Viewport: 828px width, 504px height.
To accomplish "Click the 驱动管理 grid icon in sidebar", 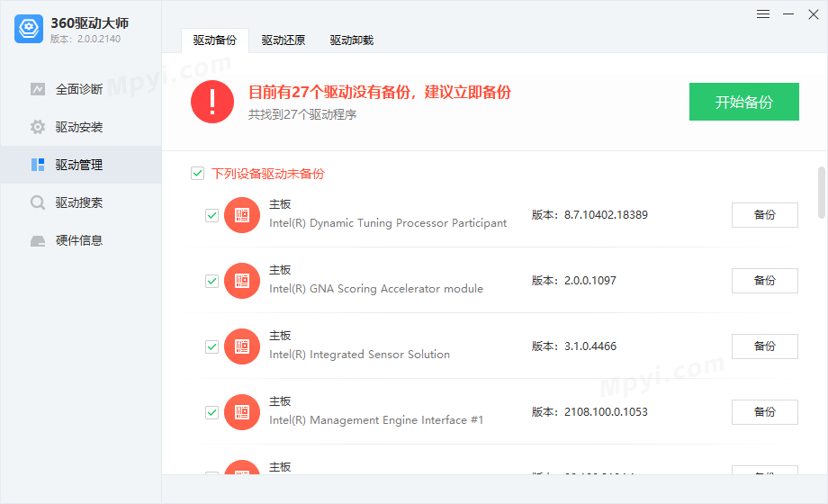I will [38, 165].
